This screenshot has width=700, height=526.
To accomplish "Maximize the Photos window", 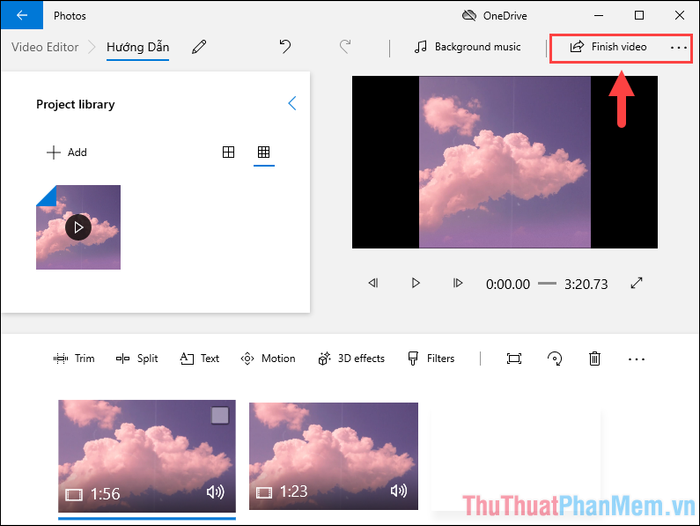I will [x=639, y=15].
